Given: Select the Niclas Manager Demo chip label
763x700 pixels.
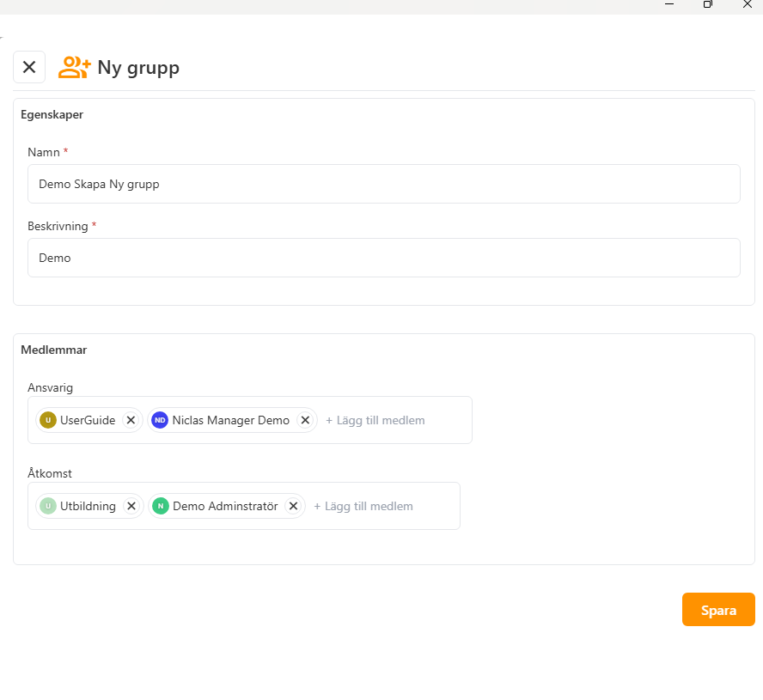Looking at the screenshot, I should click(x=230, y=420).
